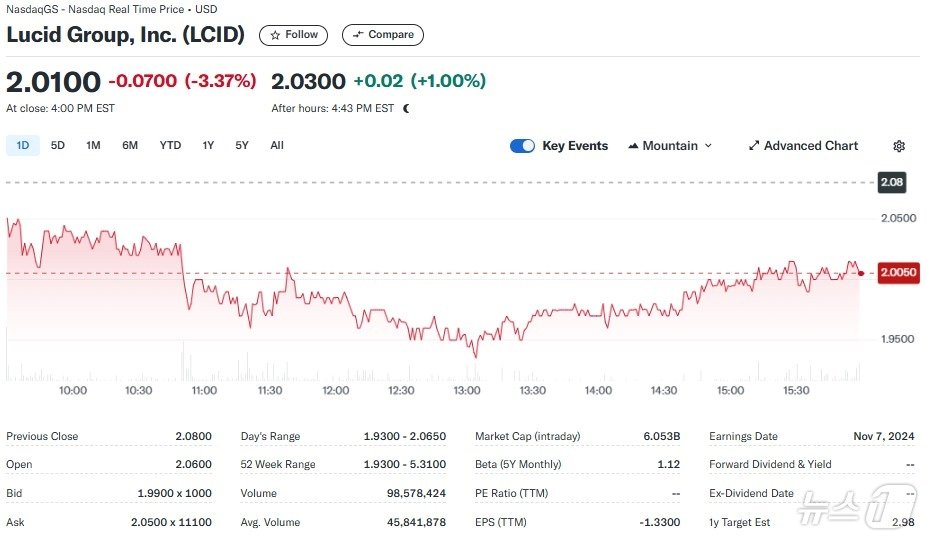
Task: Expand the Mountain chart type dropdown
Action: tap(670, 146)
